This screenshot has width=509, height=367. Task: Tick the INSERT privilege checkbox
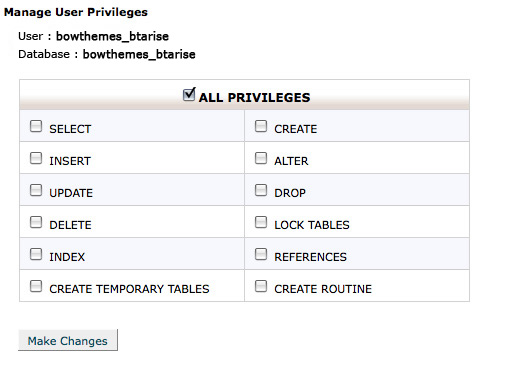[x=36, y=158]
